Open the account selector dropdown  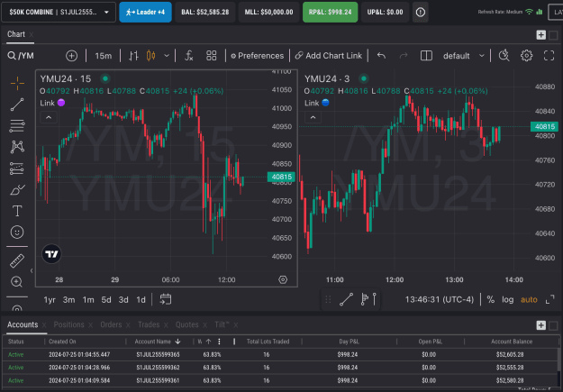coord(59,13)
